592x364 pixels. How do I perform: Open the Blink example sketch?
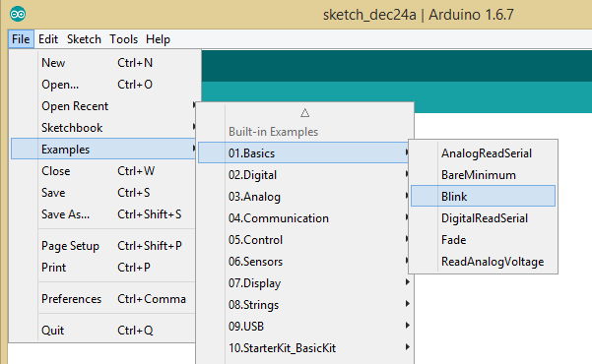tap(483, 196)
